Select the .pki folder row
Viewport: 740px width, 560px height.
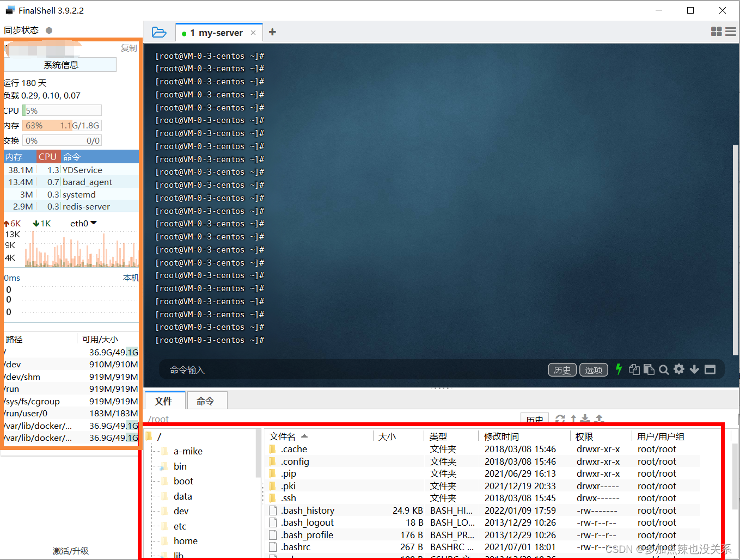pos(483,486)
